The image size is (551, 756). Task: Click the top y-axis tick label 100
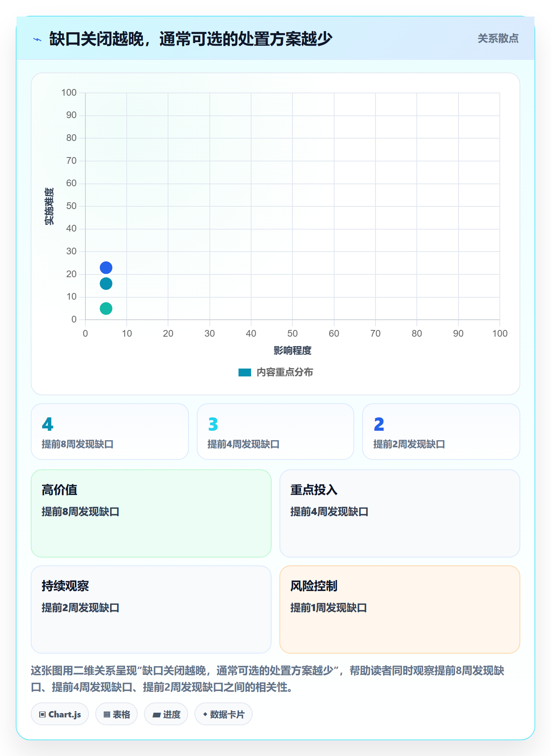[x=69, y=93]
